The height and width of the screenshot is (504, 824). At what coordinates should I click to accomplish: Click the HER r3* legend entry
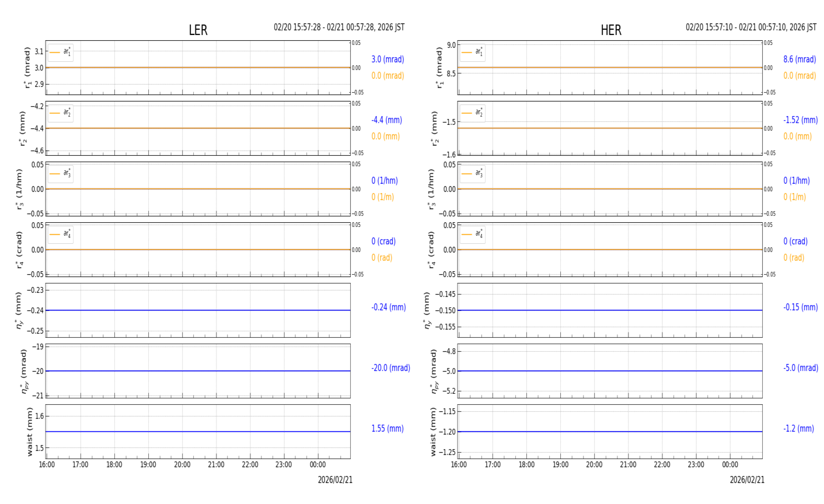[x=472, y=174]
